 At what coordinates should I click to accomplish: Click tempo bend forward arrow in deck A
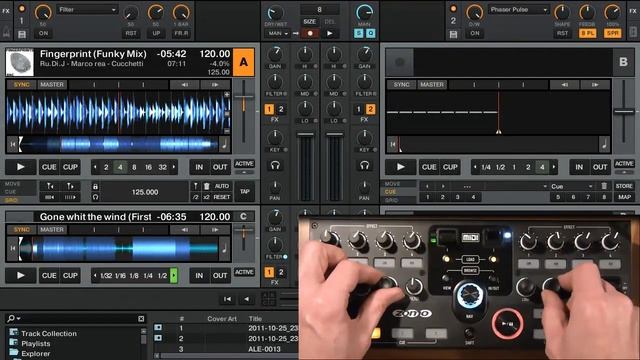point(215,85)
